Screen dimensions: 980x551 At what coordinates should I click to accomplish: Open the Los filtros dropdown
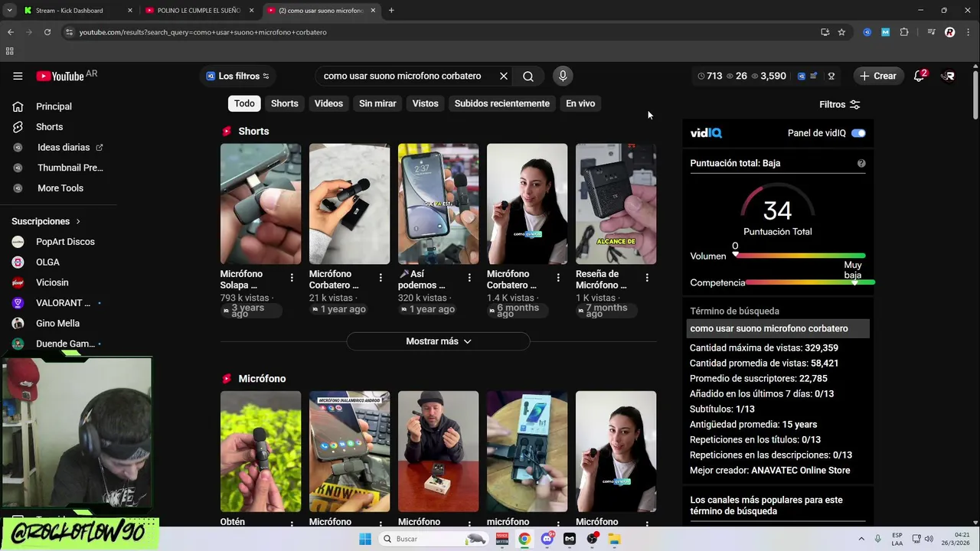point(238,76)
